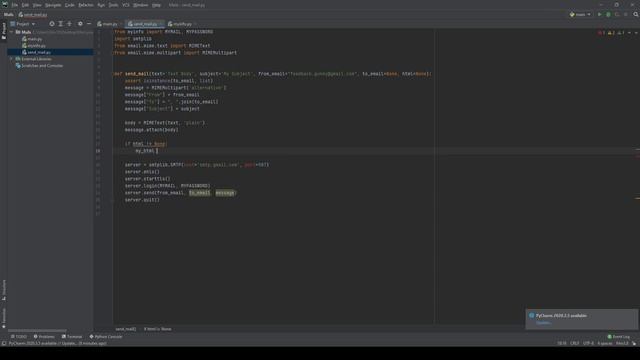Open the Run menu
This screenshot has width=640, height=360.
[101, 5]
